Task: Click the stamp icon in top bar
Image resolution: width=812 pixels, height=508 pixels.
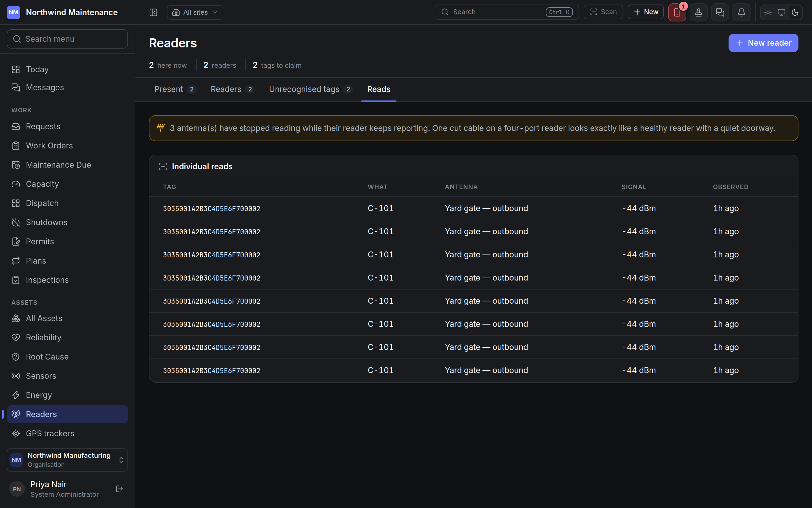Action: pos(699,12)
